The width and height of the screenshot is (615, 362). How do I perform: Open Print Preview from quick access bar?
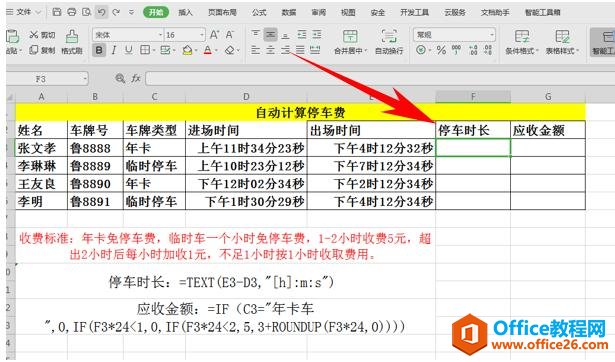tap(86, 12)
